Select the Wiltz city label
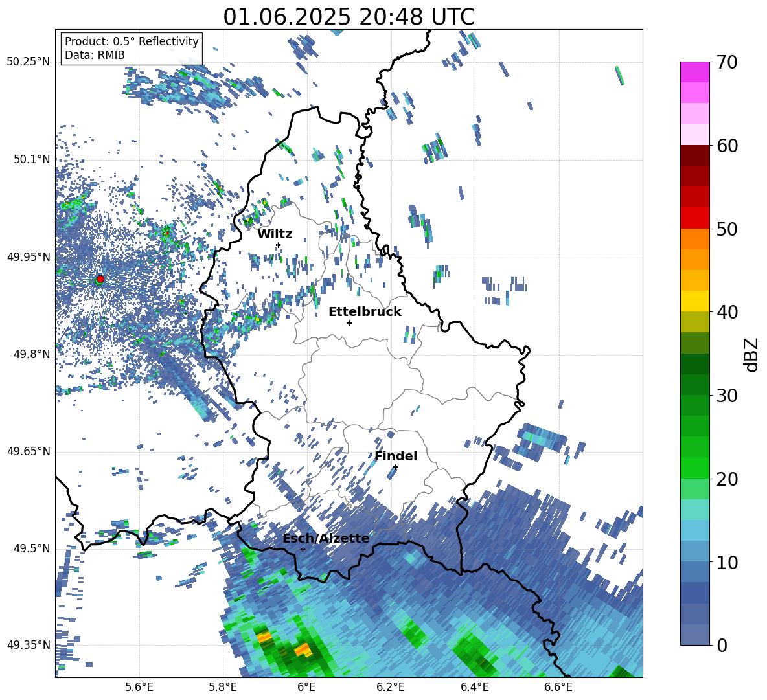Screen dimensions: 767x700 (x=275, y=234)
